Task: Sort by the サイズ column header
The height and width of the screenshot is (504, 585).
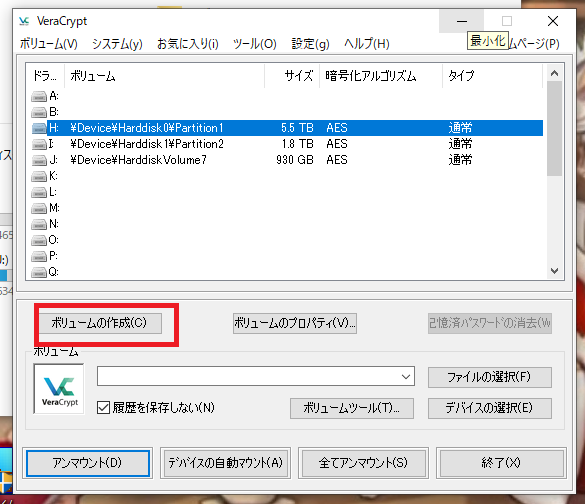Action: point(292,76)
